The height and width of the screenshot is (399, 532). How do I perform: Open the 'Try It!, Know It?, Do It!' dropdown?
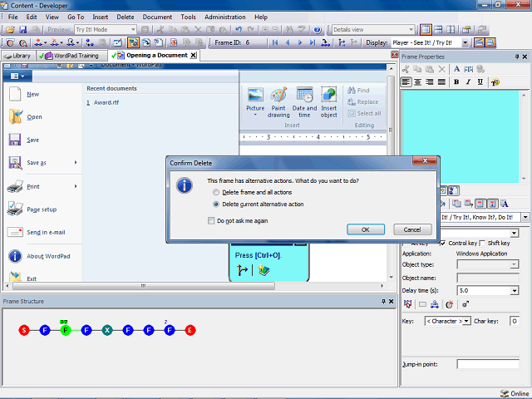(525, 217)
